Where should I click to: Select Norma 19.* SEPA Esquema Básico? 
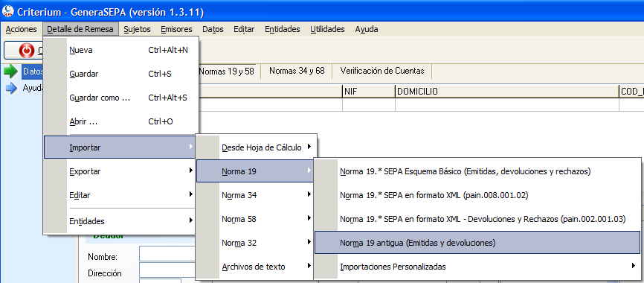point(477,171)
